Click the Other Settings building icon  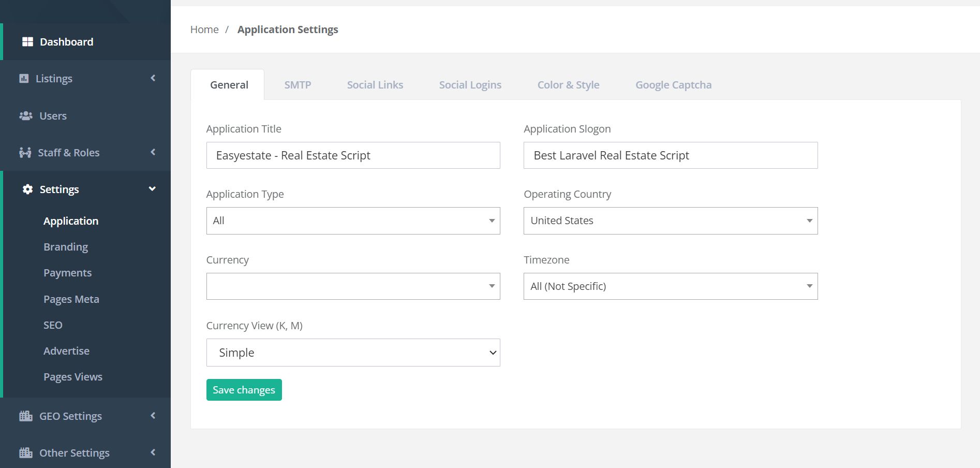click(x=26, y=453)
